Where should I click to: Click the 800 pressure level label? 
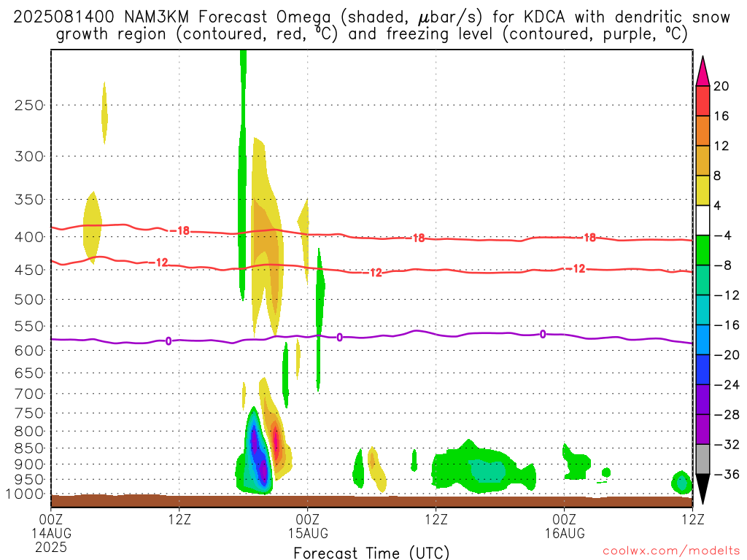(x=29, y=432)
